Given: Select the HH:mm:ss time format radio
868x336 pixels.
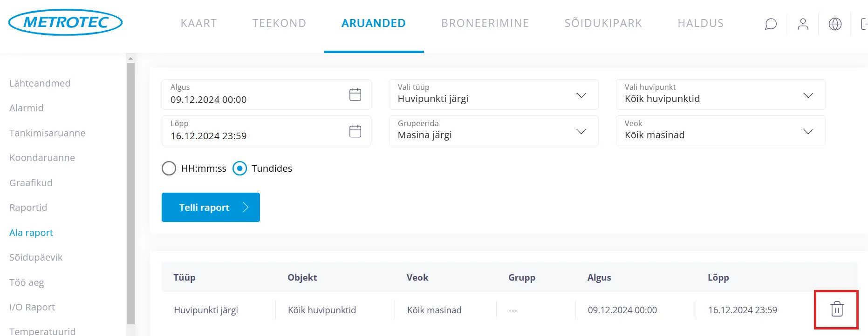Looking at the screenshot, I should coord(169,168).
